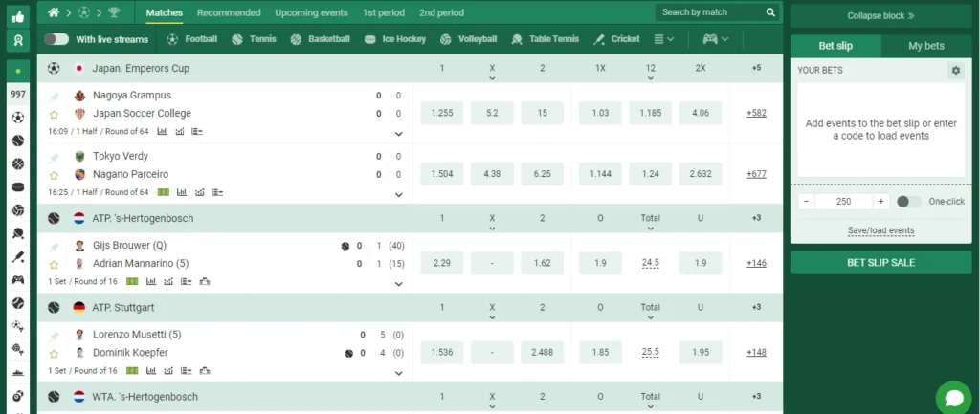Enable the One-click betting toggle
Image resolution: width=980 pixels, height=414 pixels.
coord(908,202)
